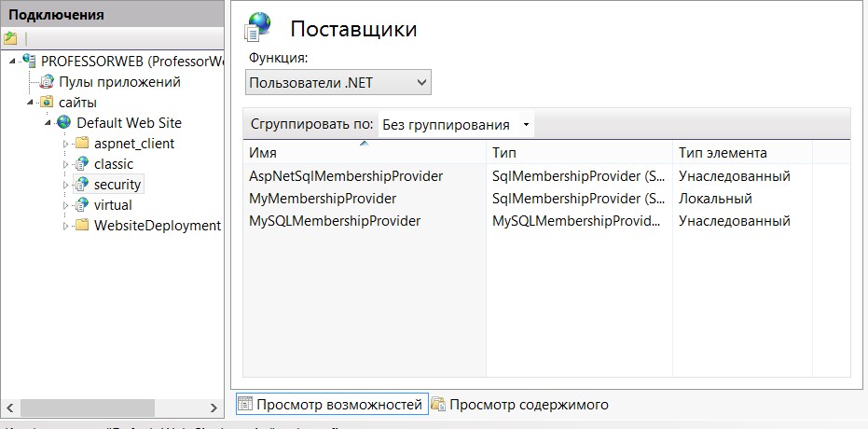The height and width of the screenshot is (429, 868).
Task: Sort by the Тип column header
Action: [579, 153]
